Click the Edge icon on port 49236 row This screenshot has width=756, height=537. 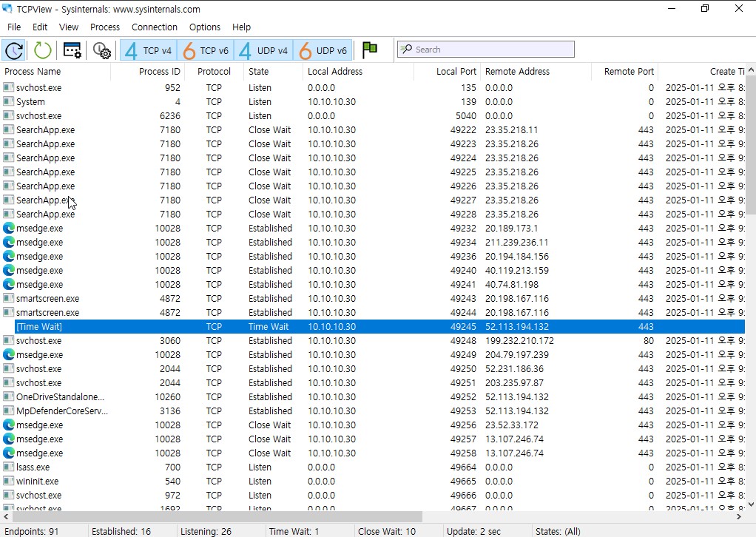pyautogui.click(x=8, y=256)
